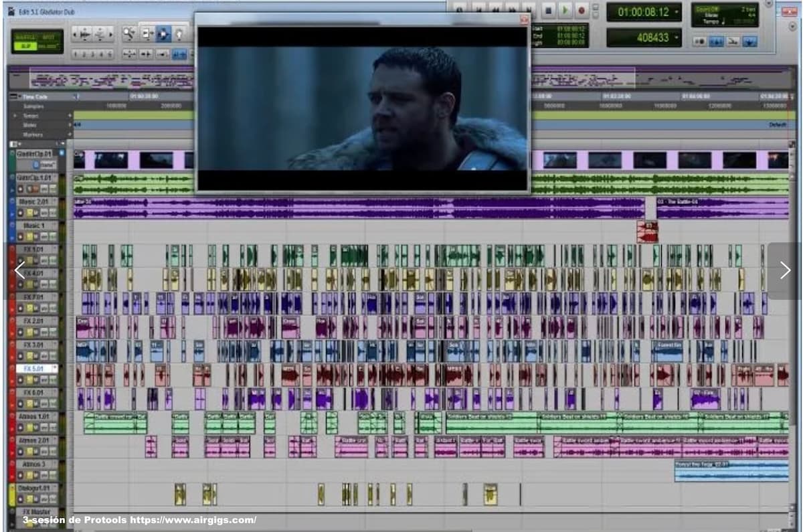Screen dimensions: 803x532
Task: Toggle the metronome click button
Action: pos(717,41)
